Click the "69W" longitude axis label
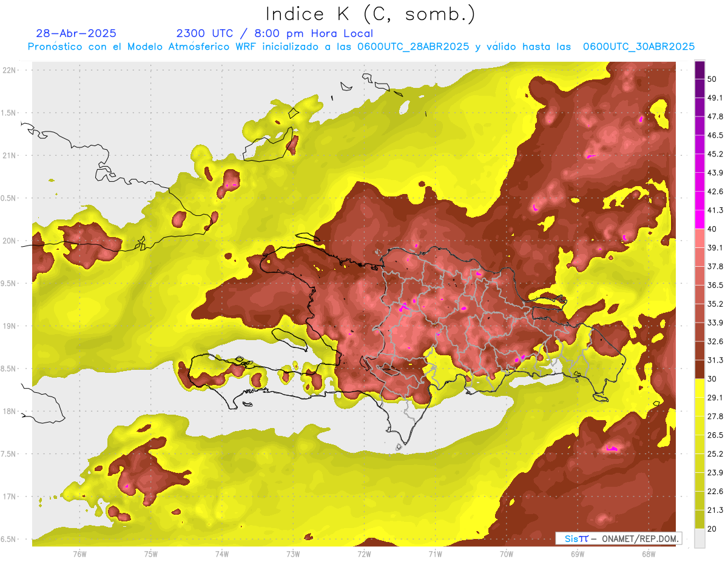This screenshot has width=728, height=562. (x=577, y=554)
